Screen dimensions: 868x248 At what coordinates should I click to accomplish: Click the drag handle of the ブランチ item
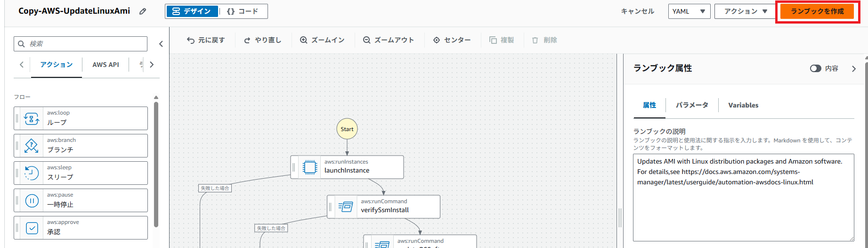pyautogui.click(x=17, y=146)
